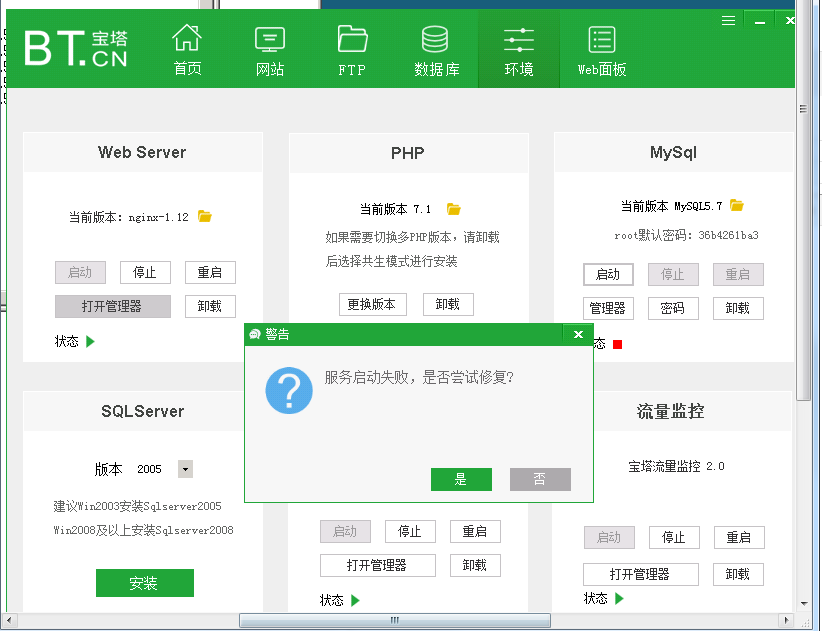
Task: Go to the 首页 home tab
Action: click(187, 50)
